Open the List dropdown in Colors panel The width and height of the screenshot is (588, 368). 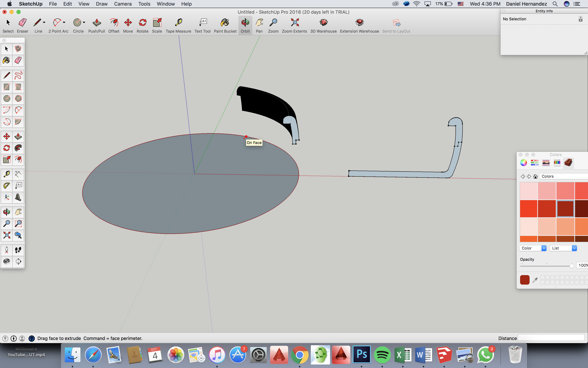coord(563,248)
